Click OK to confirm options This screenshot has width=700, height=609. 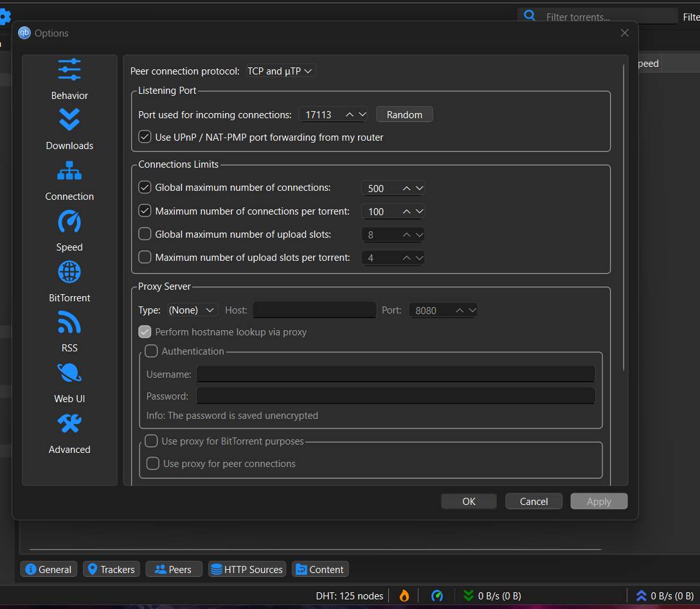click(x=469, y=502)
